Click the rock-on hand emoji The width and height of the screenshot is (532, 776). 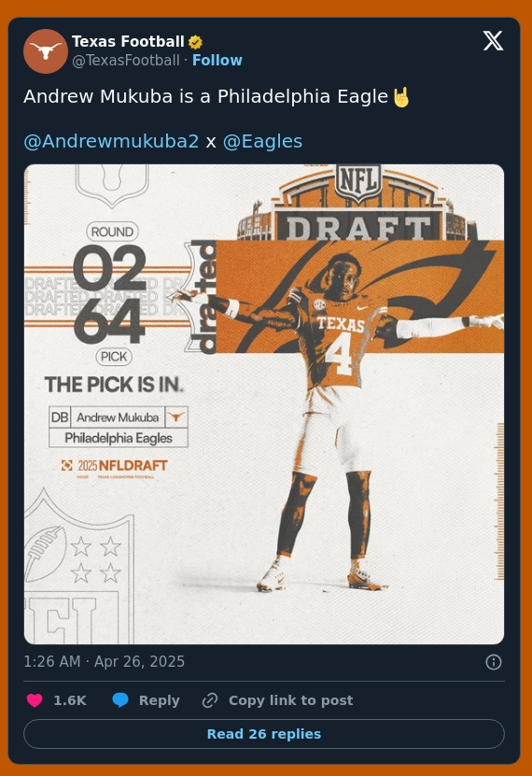pos(401,97)
